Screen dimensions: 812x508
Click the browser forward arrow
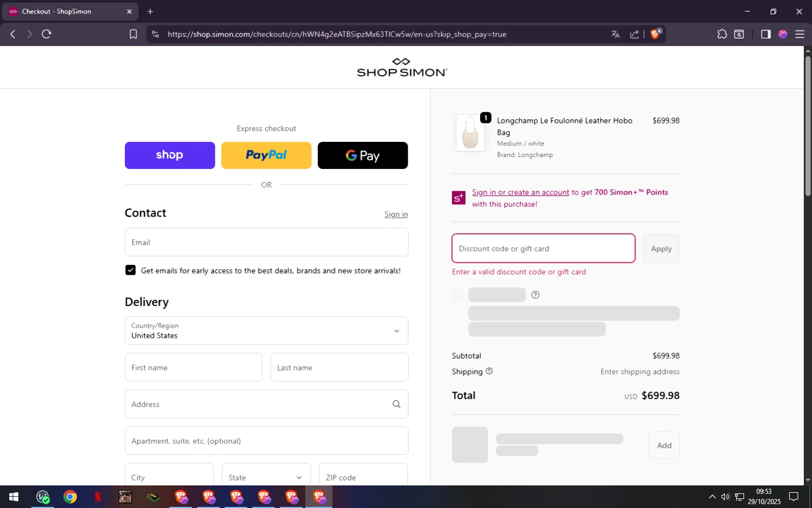29,34
